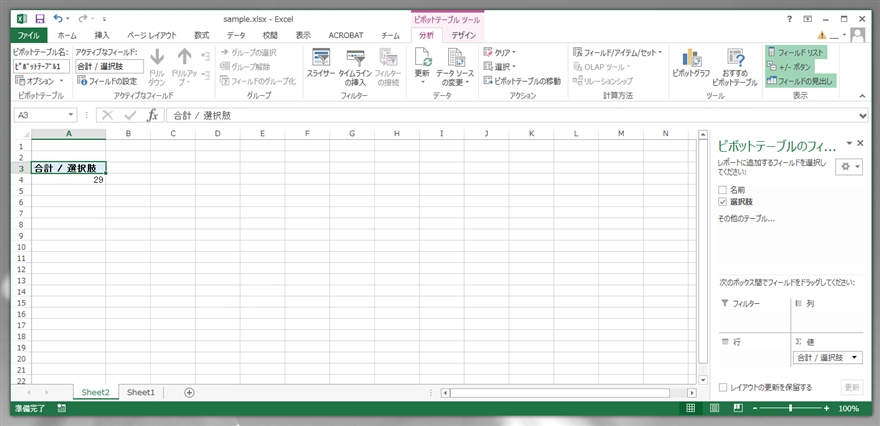Click the macro record icon in status bar
The image size is (880, 426).
tap(61, 408)
